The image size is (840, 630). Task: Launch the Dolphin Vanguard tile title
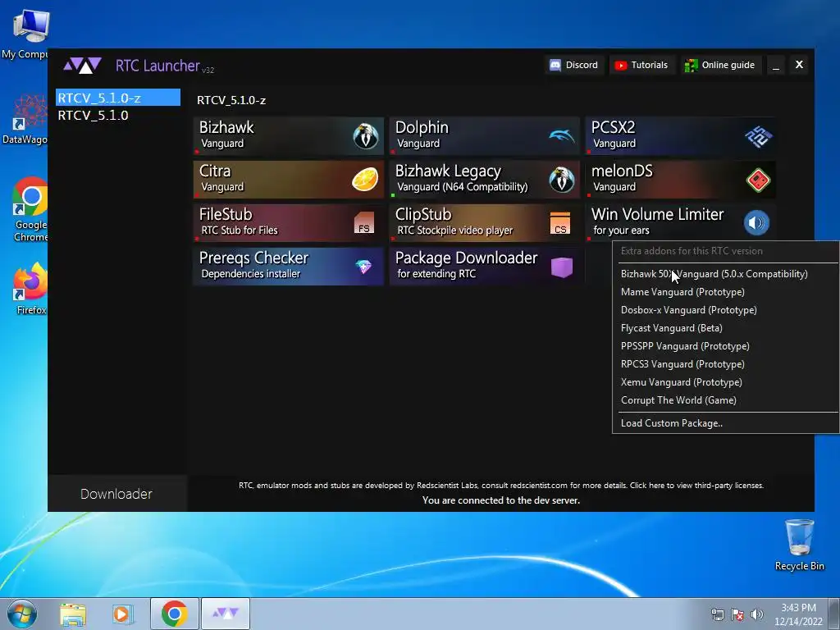coord(422,127)
